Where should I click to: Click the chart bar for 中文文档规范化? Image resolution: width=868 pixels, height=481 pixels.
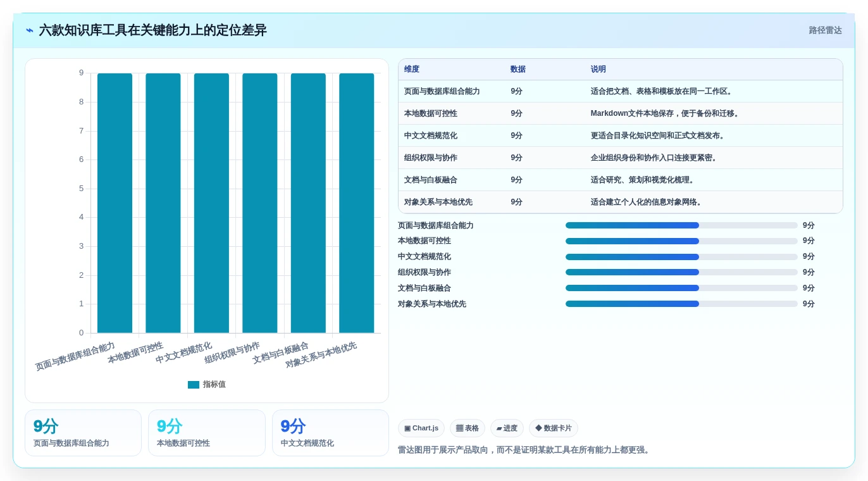point(211,203)
